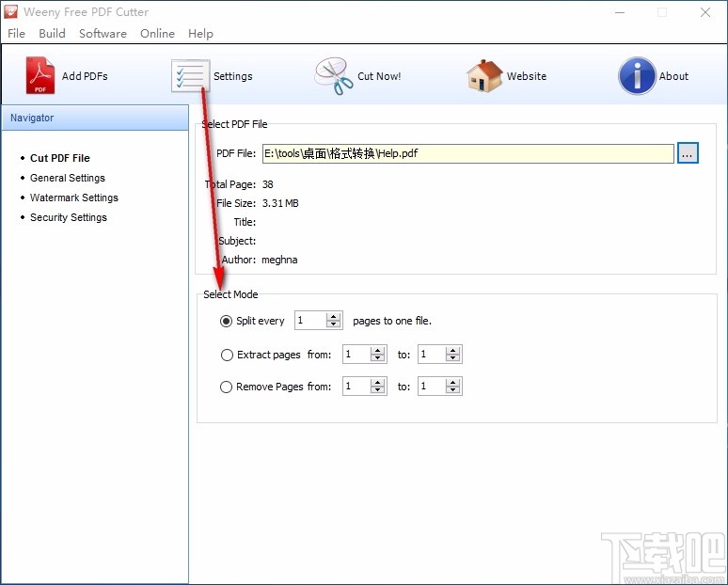Decrease Extract pages to value
The height and width of the screenshot is (585, 728).
click(452, 358)
